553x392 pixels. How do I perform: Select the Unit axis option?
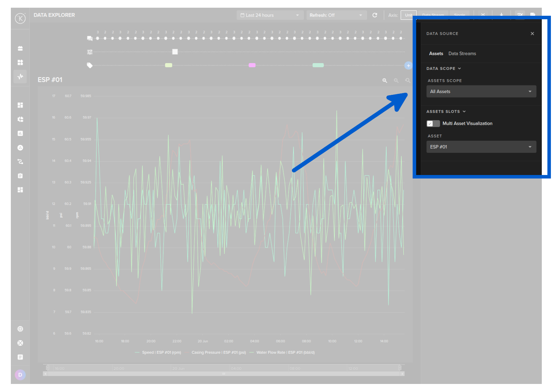(408, 15)
